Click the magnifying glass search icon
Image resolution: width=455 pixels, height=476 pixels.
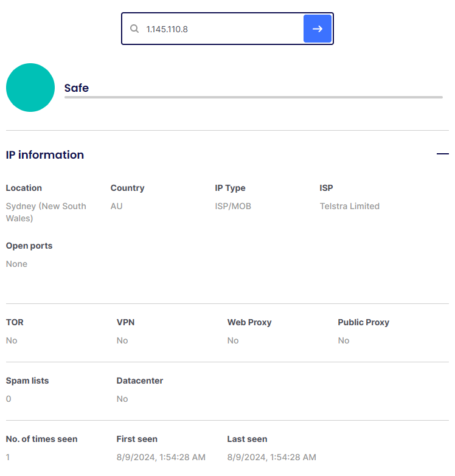(134, 29)
